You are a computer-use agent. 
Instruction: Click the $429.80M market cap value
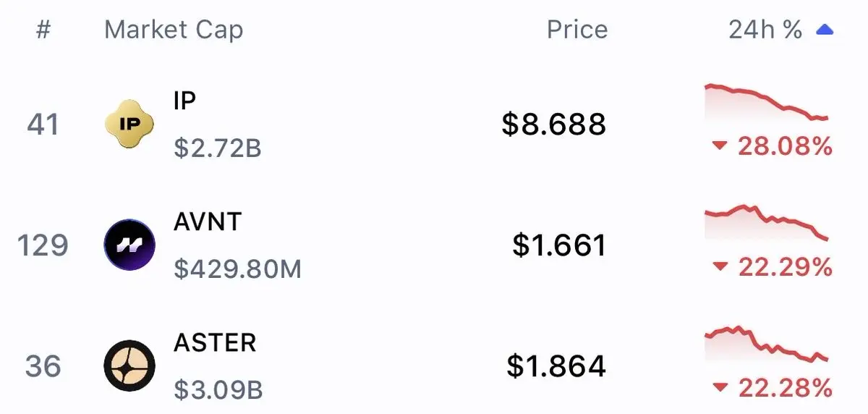pos(238,269)
